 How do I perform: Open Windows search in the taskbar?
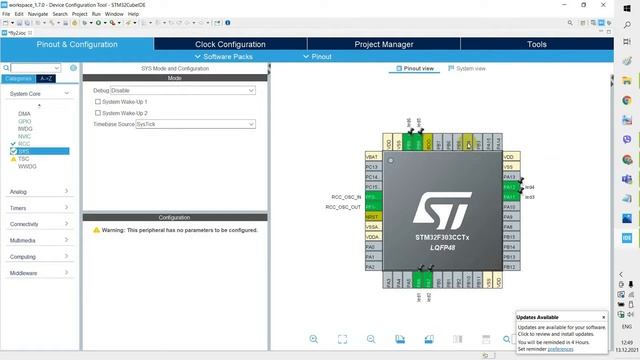point(627,25)
